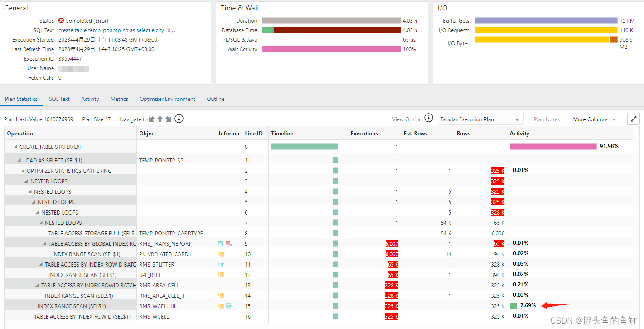Screen dimensions: 644x329
Task: Click the Navigate to down-right arrow icon
Action: 168,119
